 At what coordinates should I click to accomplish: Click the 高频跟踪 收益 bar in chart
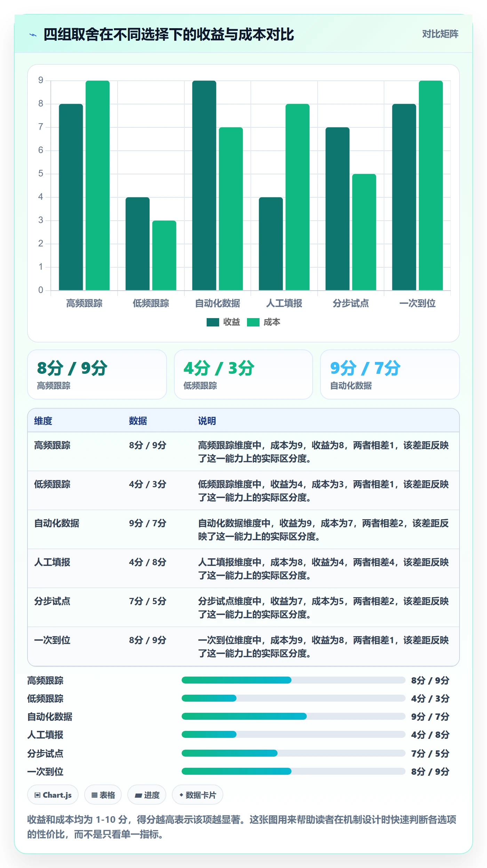coord(71,197)
